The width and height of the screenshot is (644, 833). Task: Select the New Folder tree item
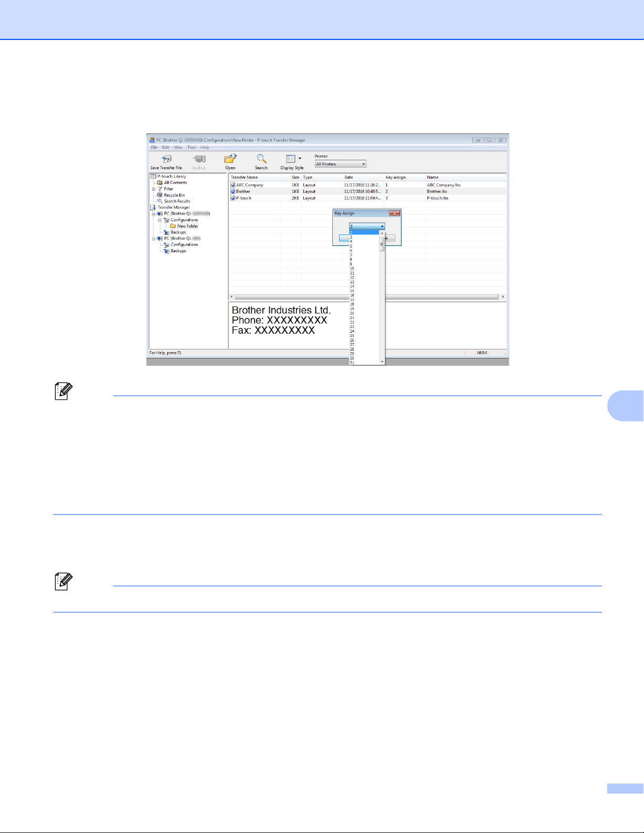187,226
